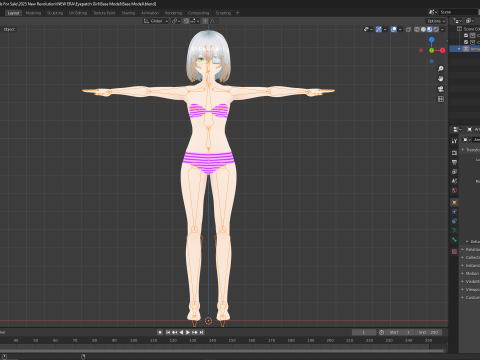
Task: Switch to the UV Editing workspace tab
Action: point(78,13)
